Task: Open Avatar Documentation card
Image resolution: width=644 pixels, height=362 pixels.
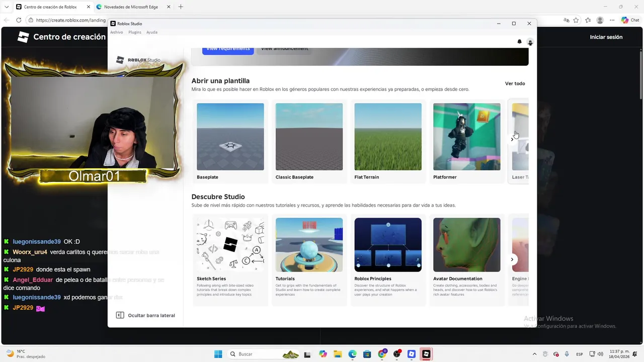Action: pos(467,260)
